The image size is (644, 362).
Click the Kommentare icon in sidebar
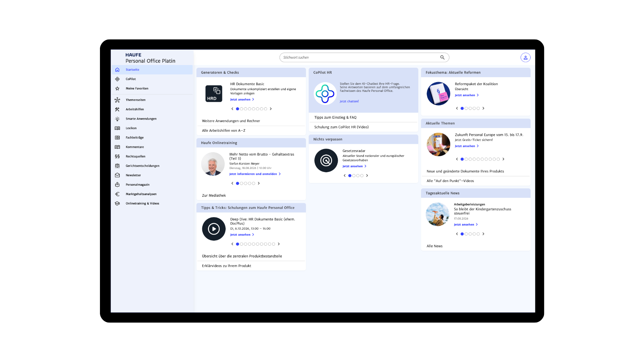click(x=117, y=147)
